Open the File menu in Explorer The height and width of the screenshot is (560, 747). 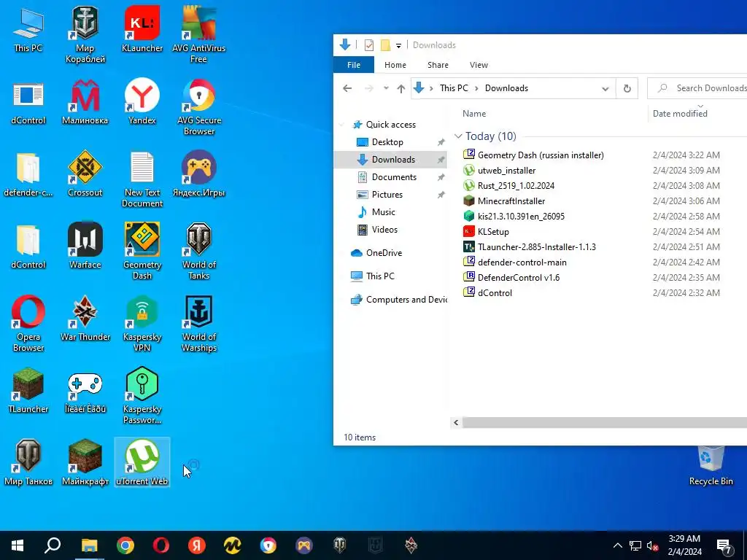[x=354, y=65]
